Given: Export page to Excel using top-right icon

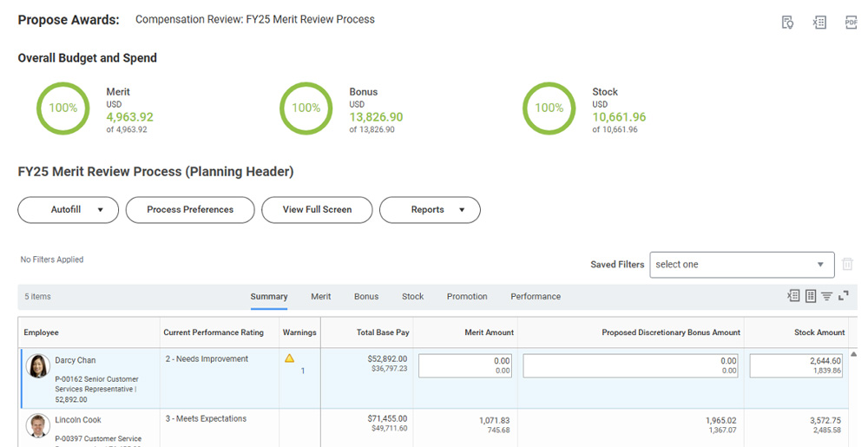Looking at the screenshot, I should click(x=819, y=23).
